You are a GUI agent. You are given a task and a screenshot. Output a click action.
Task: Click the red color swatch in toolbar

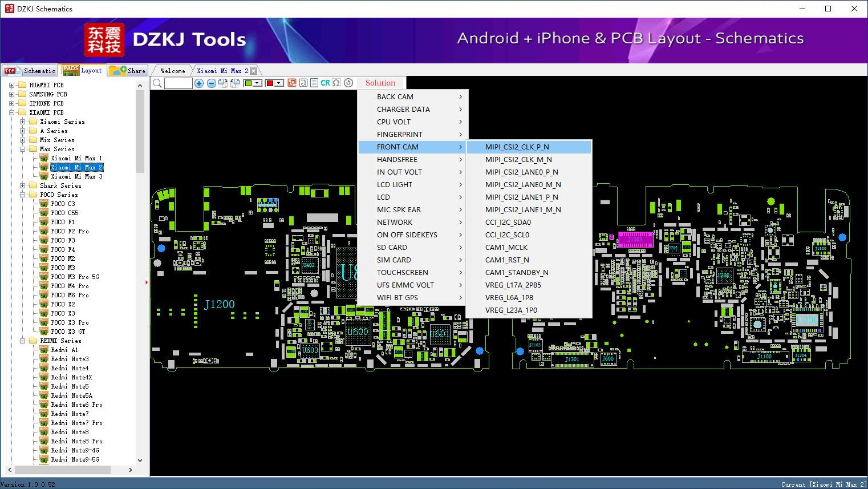pyautogui.click(x=270, y=83)
